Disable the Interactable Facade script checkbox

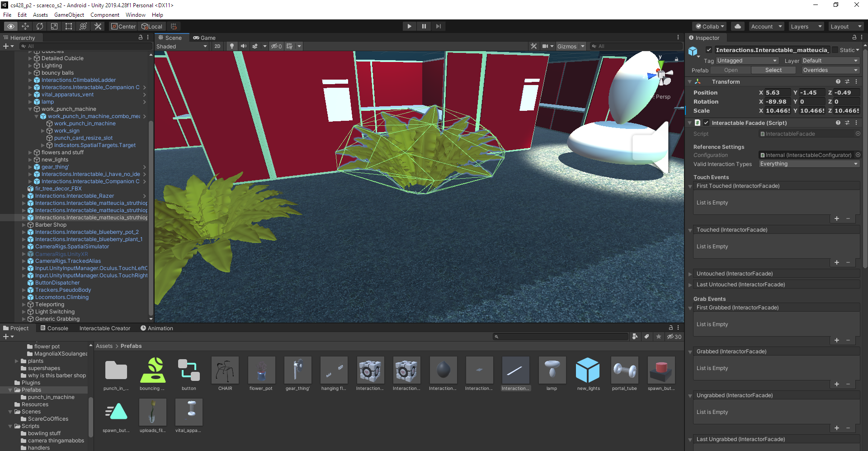pyautogui.click(x=706, y=123)
